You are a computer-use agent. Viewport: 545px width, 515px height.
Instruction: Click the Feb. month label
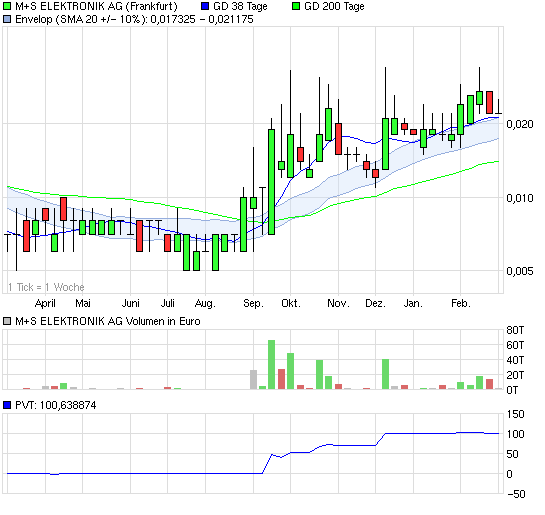point(461,303)
